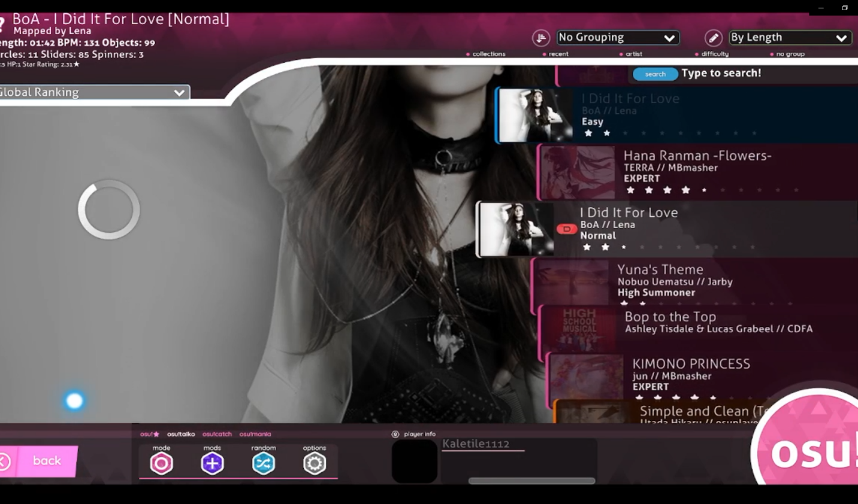
Task: Select Hana Ranman -Flowers- EXPERT beatmap
Action: (698, 172)
